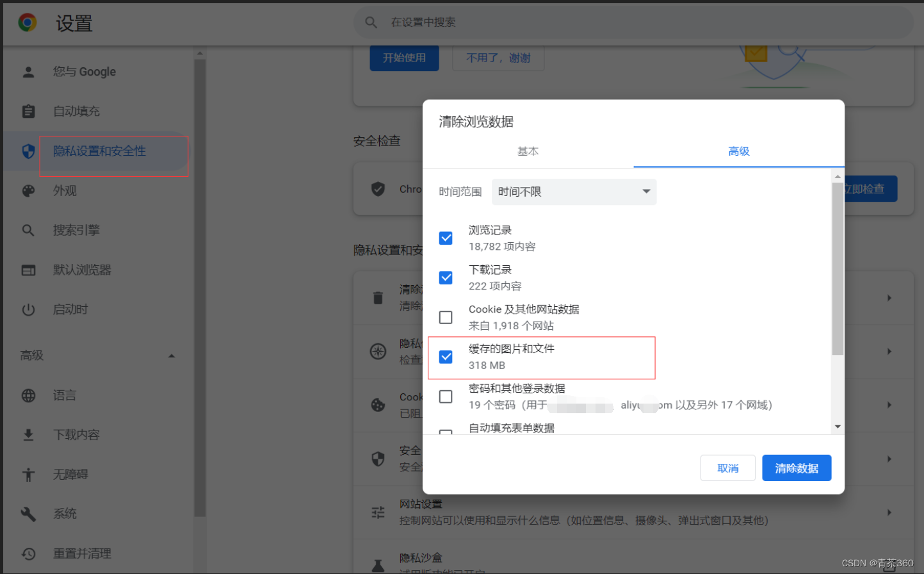Expand the 网站设置 row chevron

tap(889, 512)
